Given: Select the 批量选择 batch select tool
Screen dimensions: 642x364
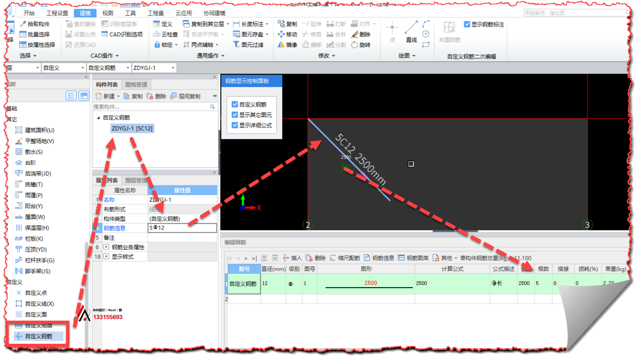Looking at the screenshot, I should coord(35,34).
